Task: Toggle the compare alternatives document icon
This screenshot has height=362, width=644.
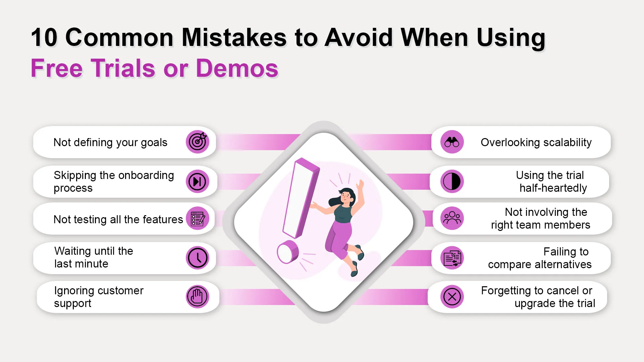Action: coord(452,258)
